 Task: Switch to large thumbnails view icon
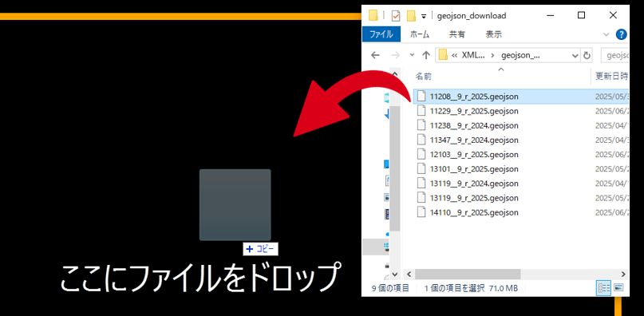[618, 288]
